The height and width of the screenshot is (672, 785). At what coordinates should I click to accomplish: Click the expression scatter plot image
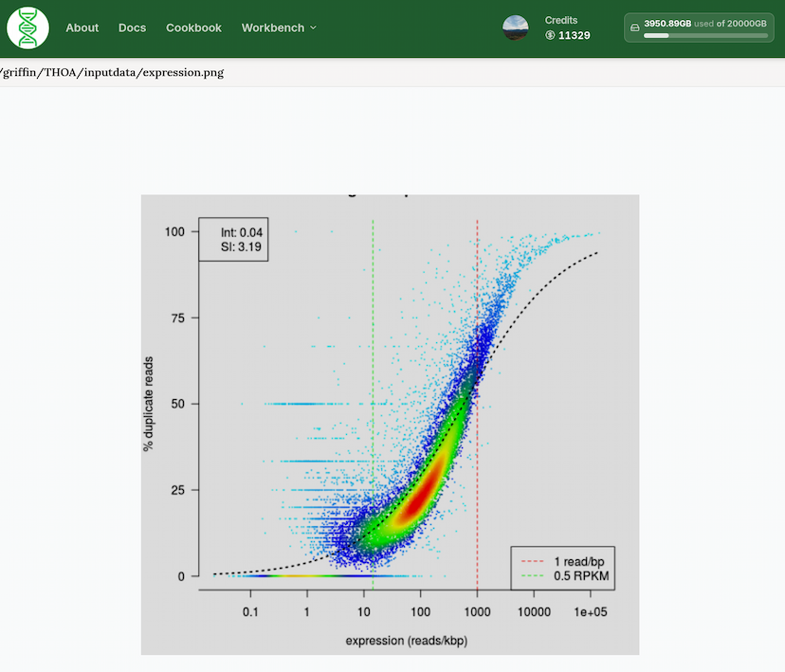click(391, 424)
